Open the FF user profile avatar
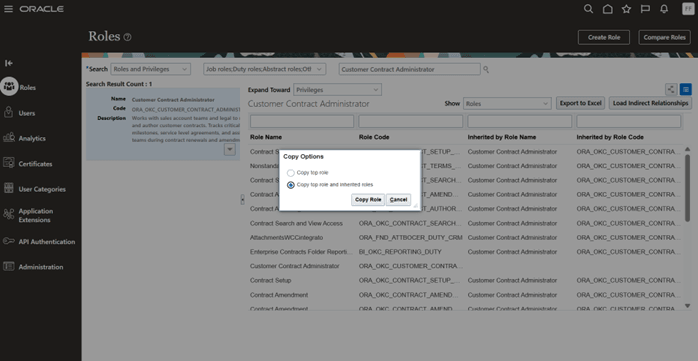The width and height of the screenshot is (698, 361). (x=688, y=9)
